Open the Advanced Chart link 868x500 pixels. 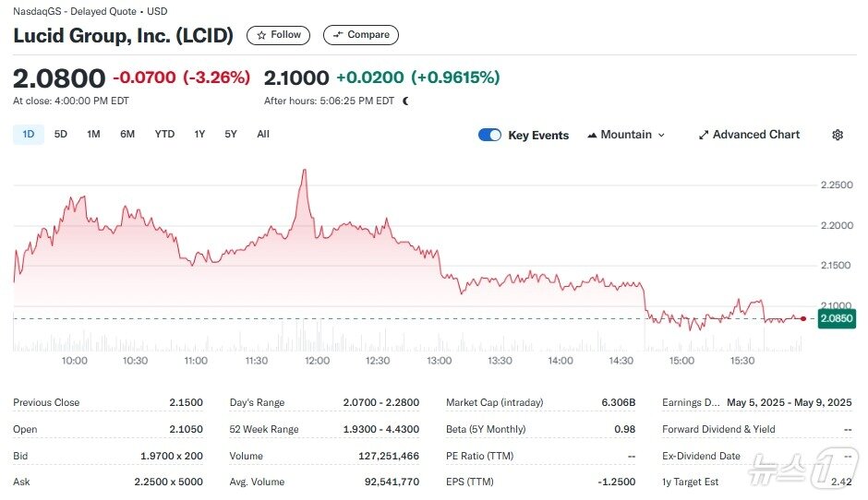(756, 135)
